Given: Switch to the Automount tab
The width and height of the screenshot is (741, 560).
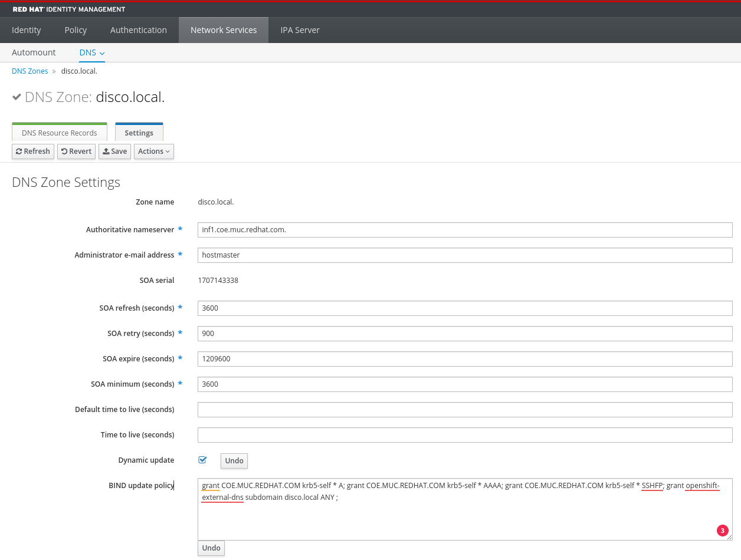Looking at the screenshot, I should click(34, 52).
